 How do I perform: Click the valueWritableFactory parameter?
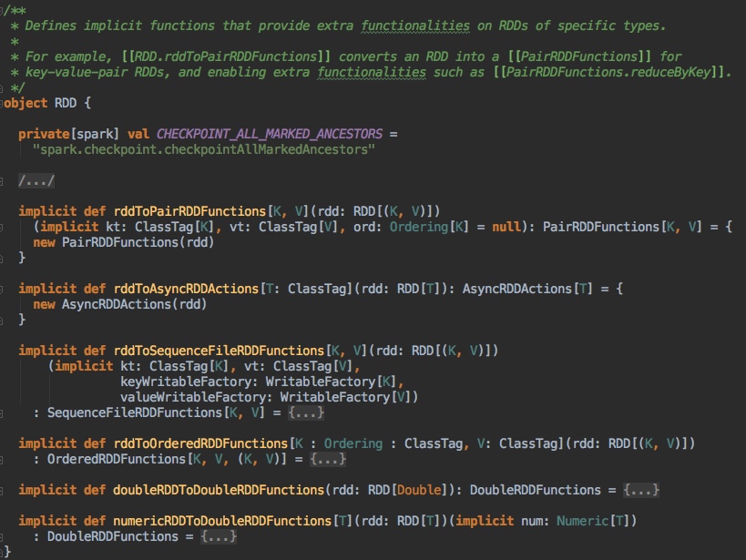click(x=193, y=397)
